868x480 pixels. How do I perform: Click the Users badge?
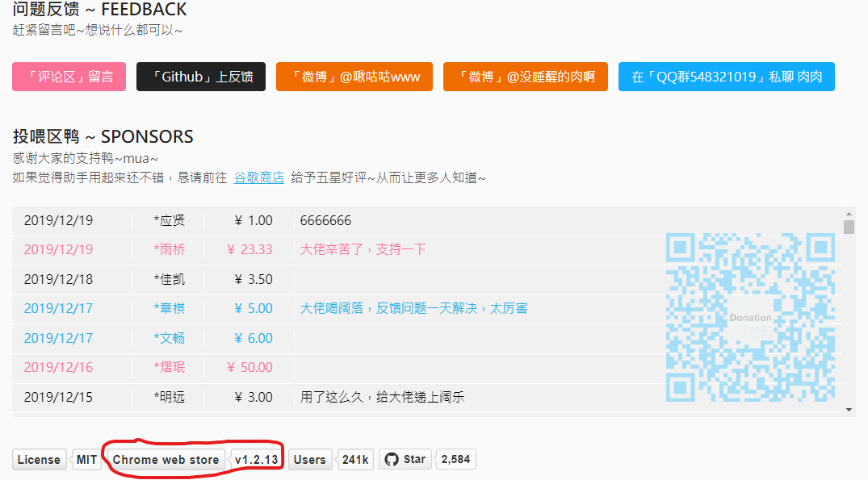coord(309,460)
